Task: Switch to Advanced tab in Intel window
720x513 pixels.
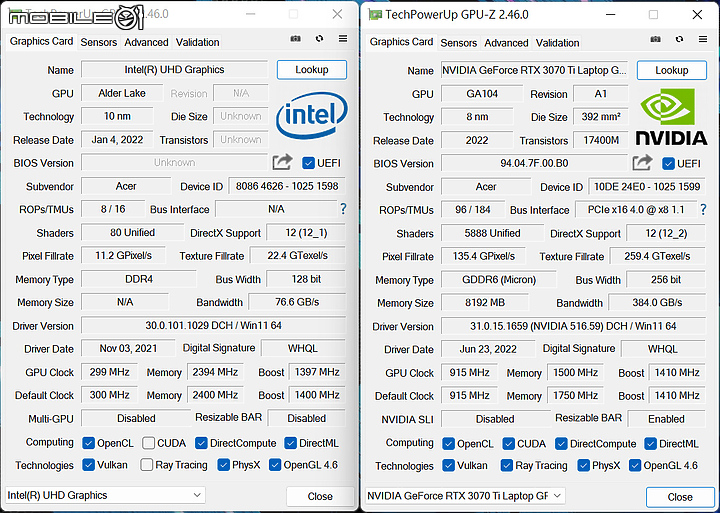Action: [x=146, y=42]
